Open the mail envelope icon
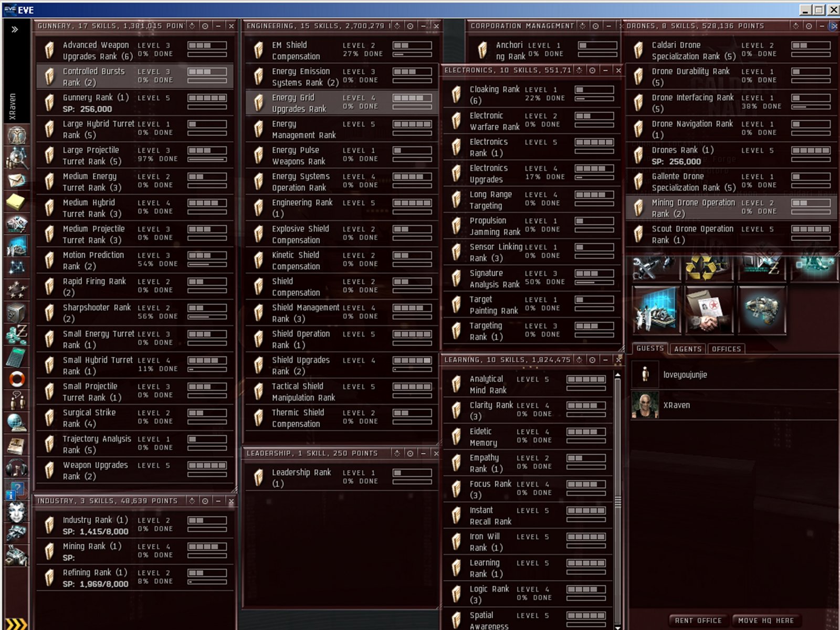The image size is (840, 630). coord(17,180)
